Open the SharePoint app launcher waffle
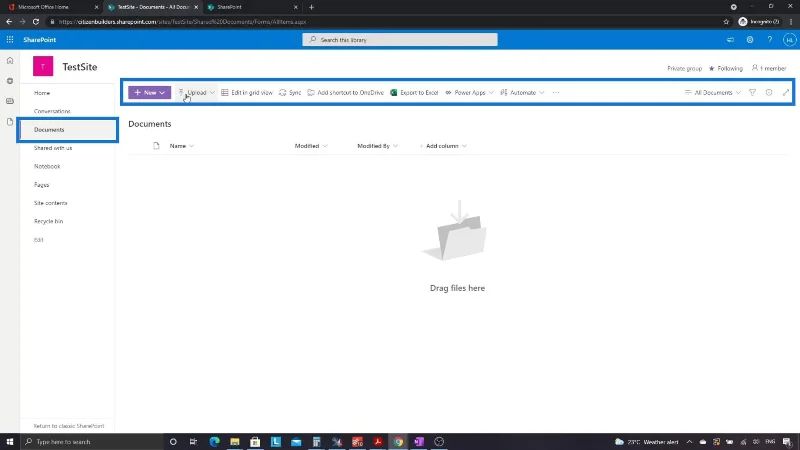 click(10, 40)
